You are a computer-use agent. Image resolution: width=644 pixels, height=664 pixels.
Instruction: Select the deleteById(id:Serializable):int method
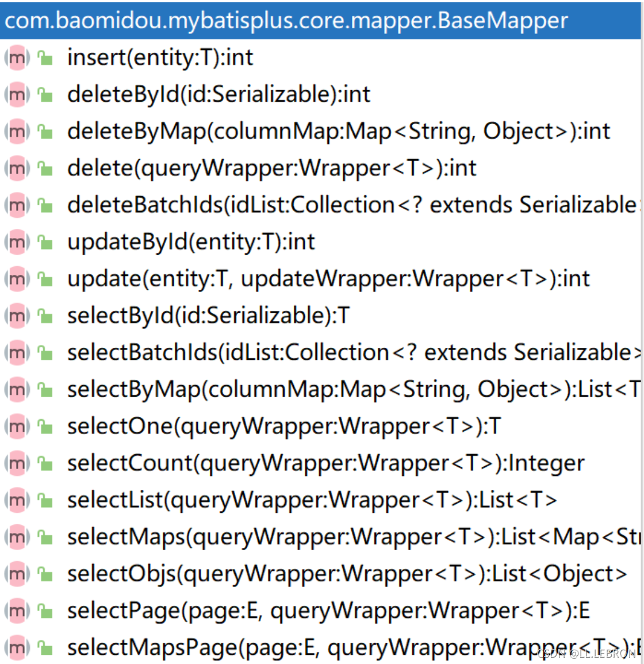tap(218, 94)
